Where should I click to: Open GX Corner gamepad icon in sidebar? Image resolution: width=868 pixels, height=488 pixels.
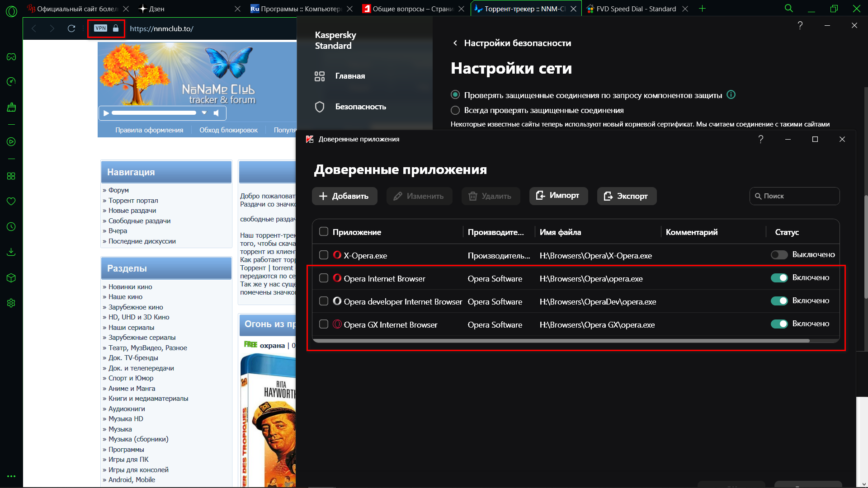pyautogui.click(x=11, y=57)
